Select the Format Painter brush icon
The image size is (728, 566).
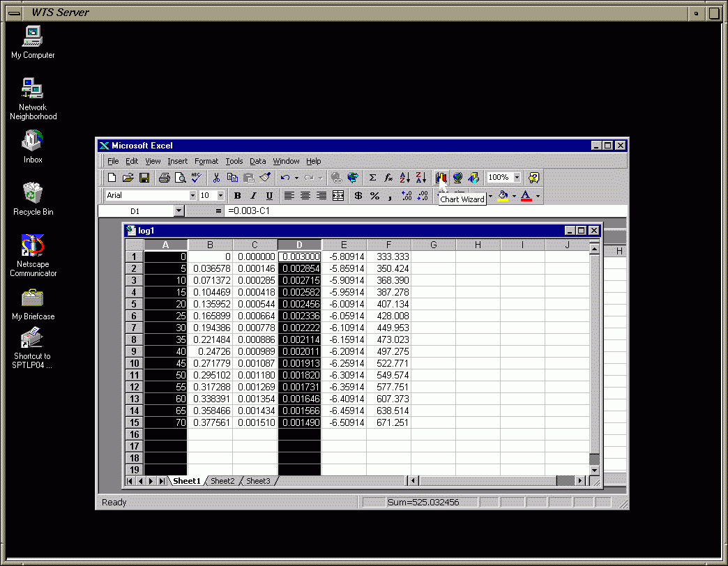[265, 178]
